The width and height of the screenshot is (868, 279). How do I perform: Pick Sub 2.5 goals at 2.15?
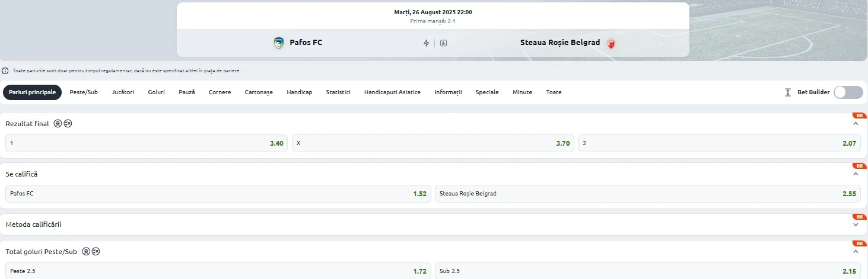coord(648,271)
